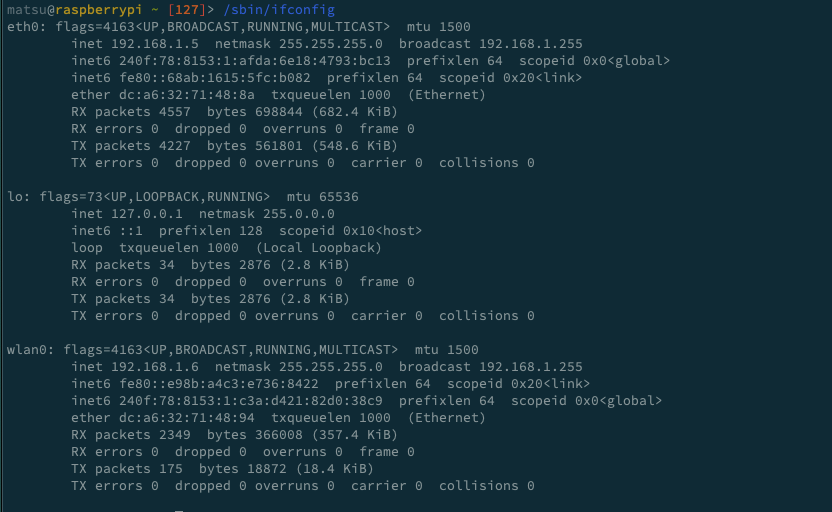This screenshot has width=832, height=512.
Task: Click the red [127] exit code
Action: tap(187, 10)
